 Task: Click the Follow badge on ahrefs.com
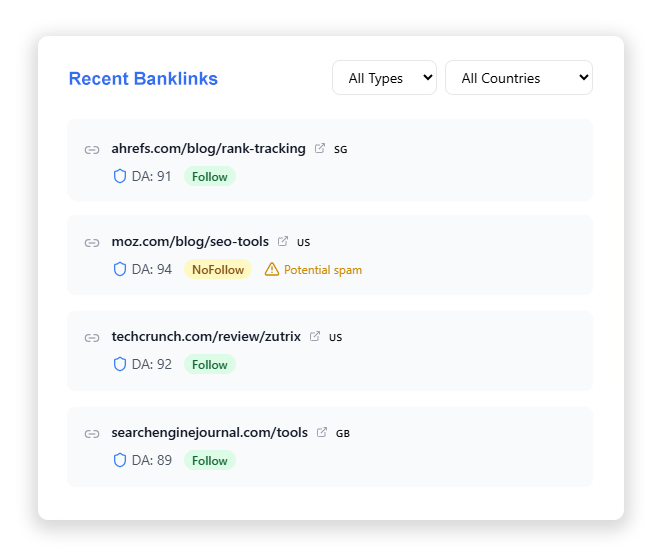tap(210, 176)
